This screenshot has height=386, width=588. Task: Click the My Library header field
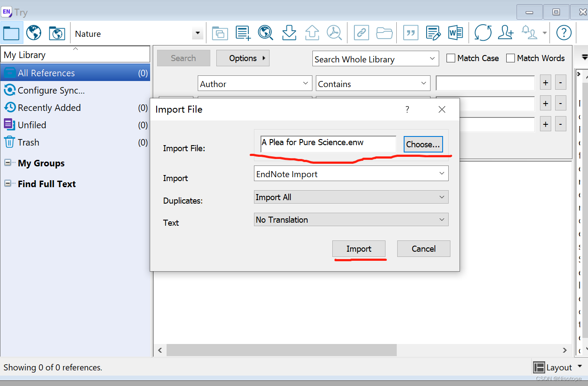pyautogui.click(x=75, y=55)
